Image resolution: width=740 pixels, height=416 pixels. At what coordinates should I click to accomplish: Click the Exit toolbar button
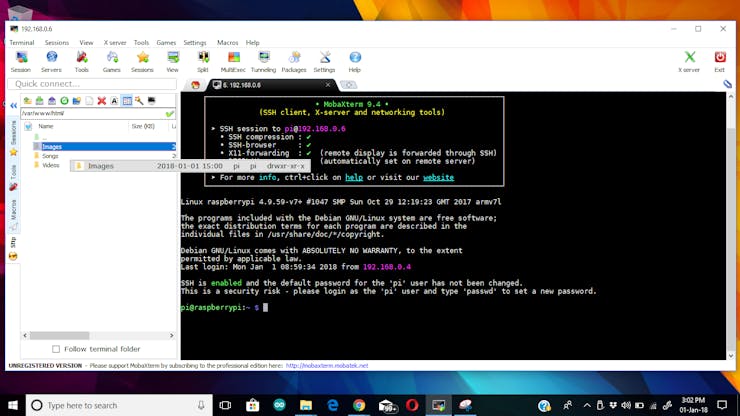coord(720,62)
